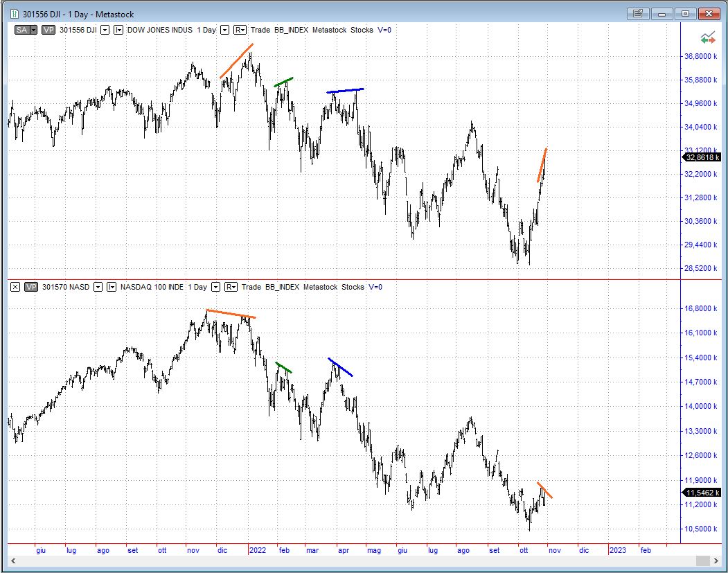Screen dimensions: 728x573
Task: Click symbol text 301556 DJI
Action: (x=78, y=30)
